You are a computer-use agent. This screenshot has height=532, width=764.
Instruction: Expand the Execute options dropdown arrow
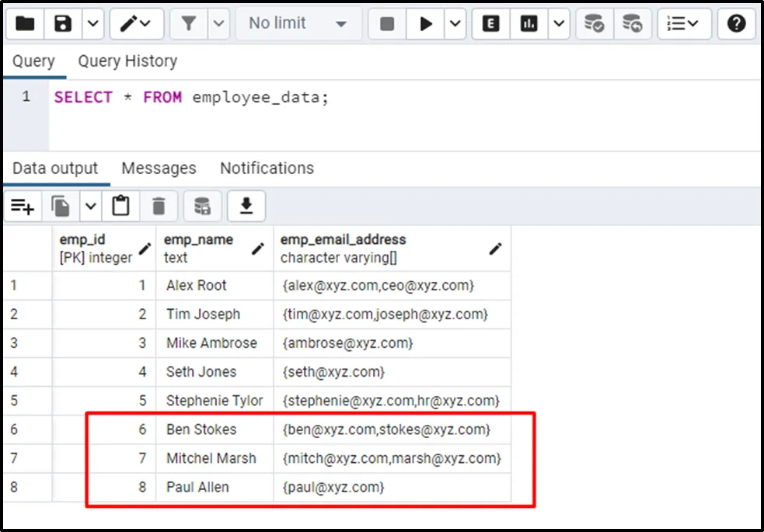455,24
